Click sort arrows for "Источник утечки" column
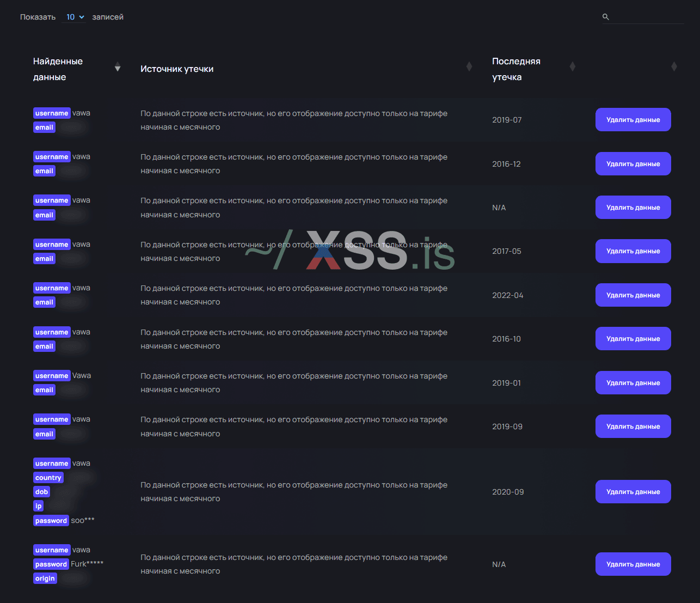Viewport: 700px width, 603px height. point(469,66)
